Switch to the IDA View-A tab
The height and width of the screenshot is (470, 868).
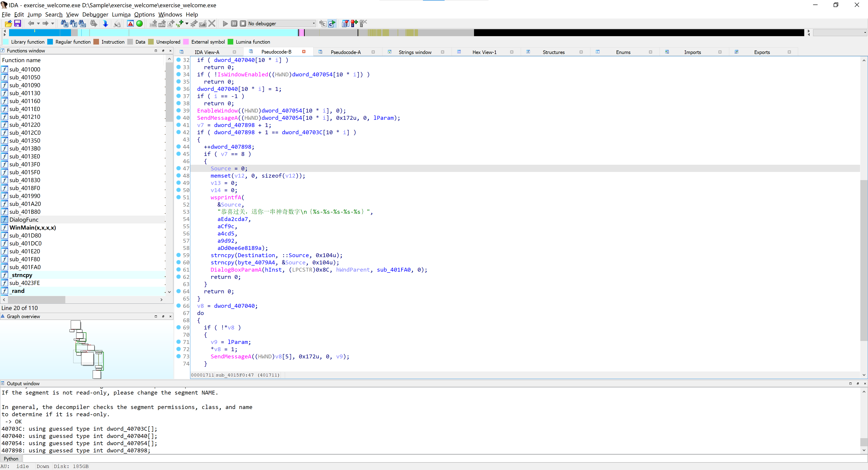(207, 52)
